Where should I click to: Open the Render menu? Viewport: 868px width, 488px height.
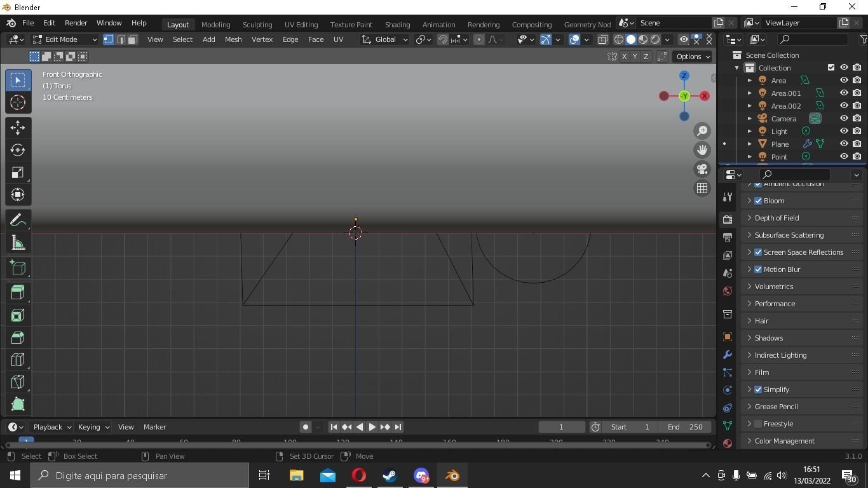pos(76,23)
